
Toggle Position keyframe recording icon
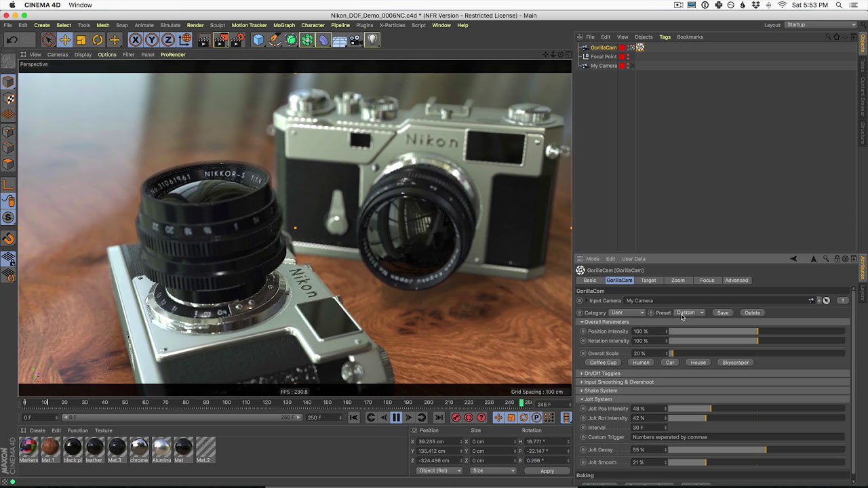[x=498, y=418]
